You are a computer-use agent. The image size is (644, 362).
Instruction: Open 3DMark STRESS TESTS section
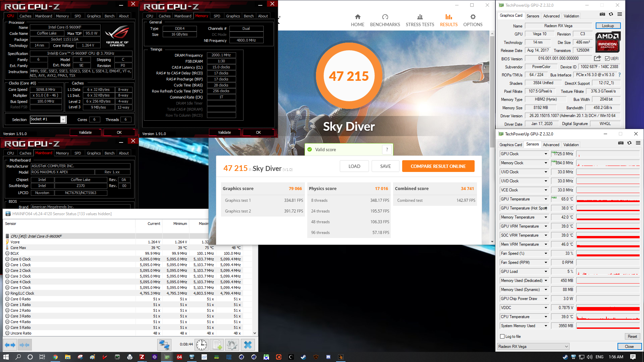click(x=420, y=20)
